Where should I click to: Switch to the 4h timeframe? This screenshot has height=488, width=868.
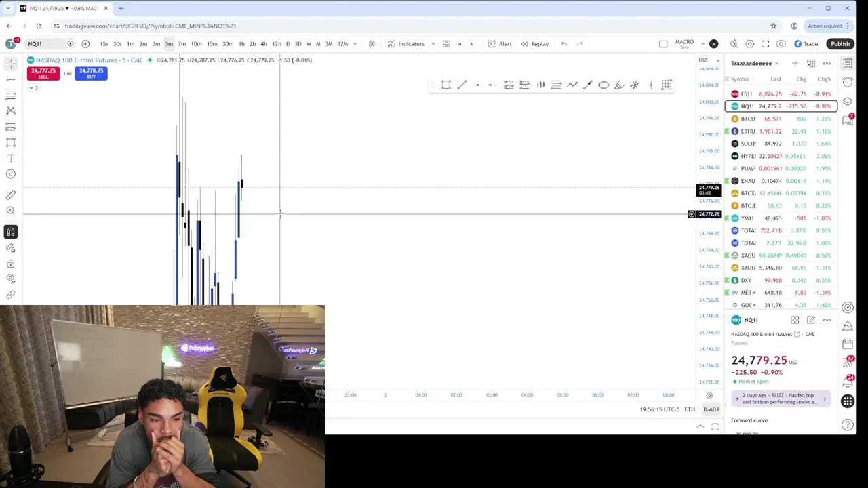(x=264, y=44)
